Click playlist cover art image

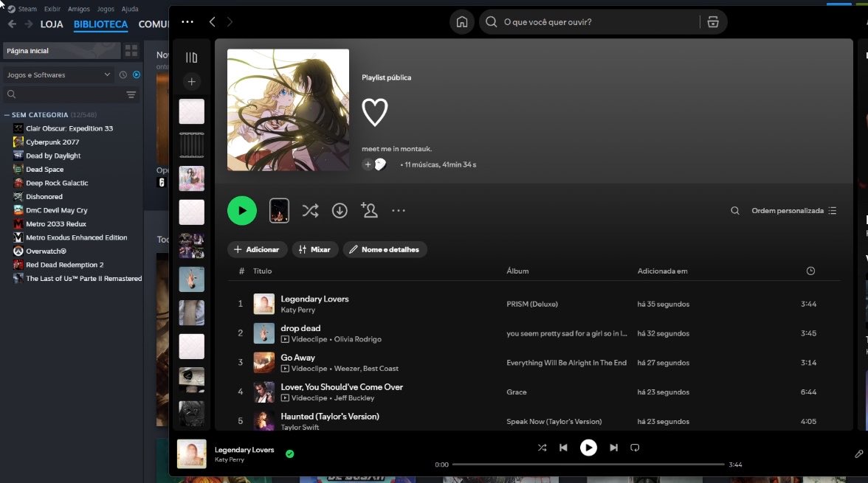pyautogui.click(x=289, y=110)
